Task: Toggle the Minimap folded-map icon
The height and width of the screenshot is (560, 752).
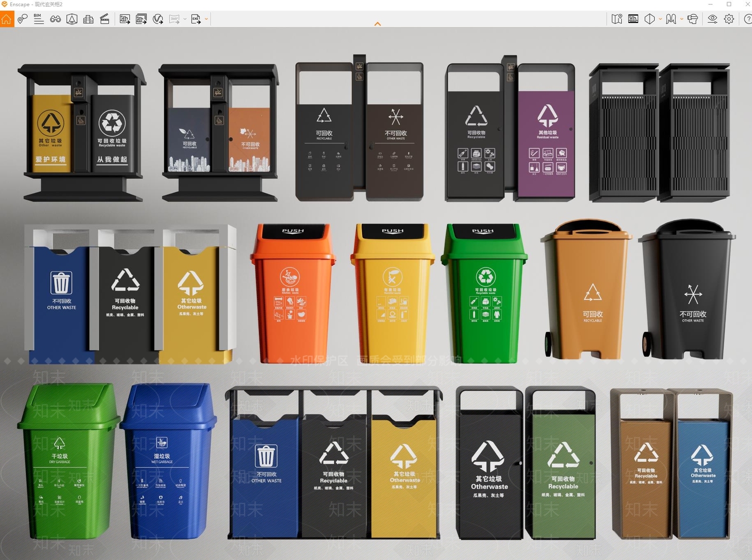Action: pos(617,19)
